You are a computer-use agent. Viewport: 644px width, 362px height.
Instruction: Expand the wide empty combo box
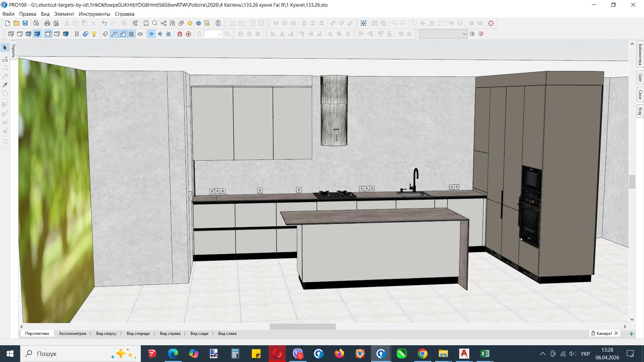(464, 34)
